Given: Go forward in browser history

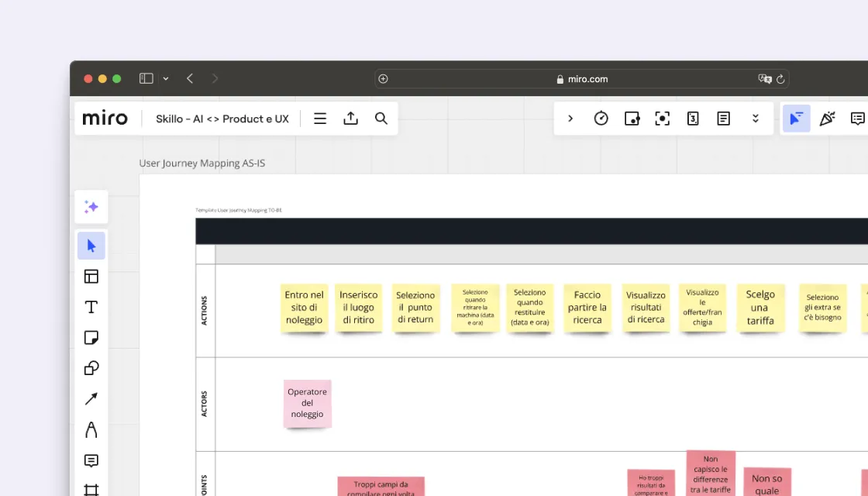Looking at the screenshot, I should (215, 78).
